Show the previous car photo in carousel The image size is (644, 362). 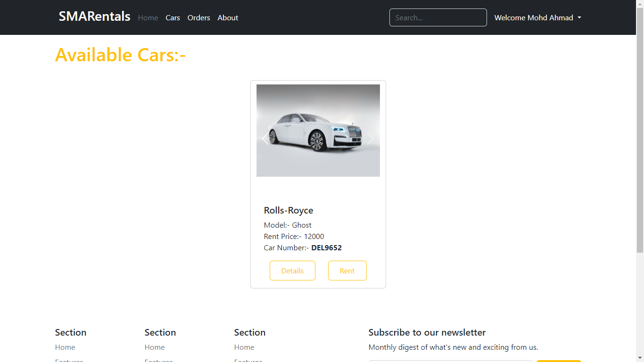coord(265,139)
